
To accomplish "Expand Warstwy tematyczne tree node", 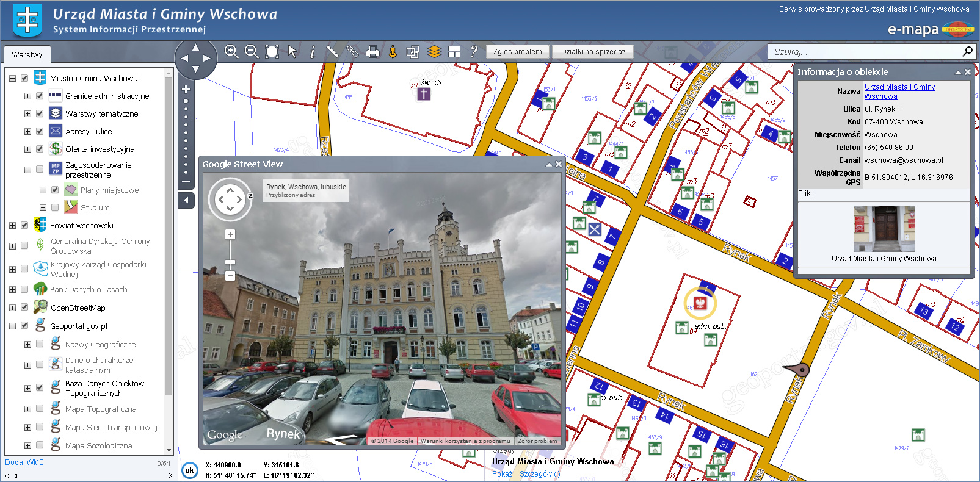I will [27, 113].
